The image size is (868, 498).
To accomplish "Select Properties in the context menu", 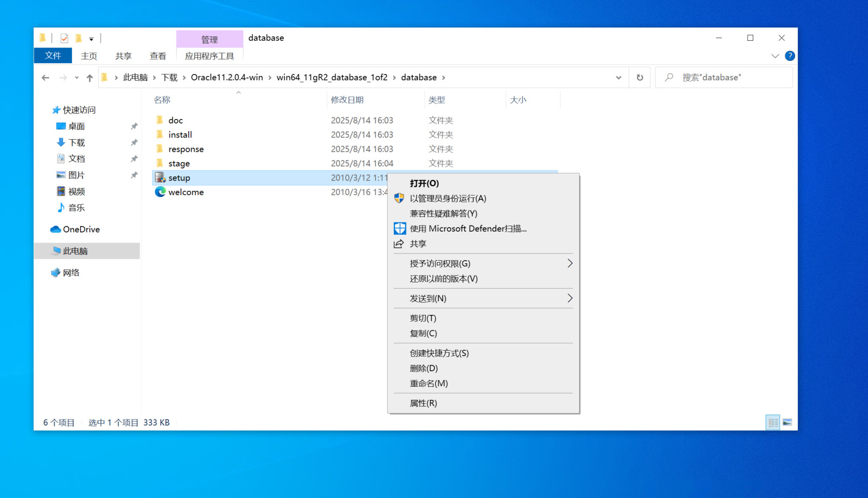I will [x=423, y=403].
